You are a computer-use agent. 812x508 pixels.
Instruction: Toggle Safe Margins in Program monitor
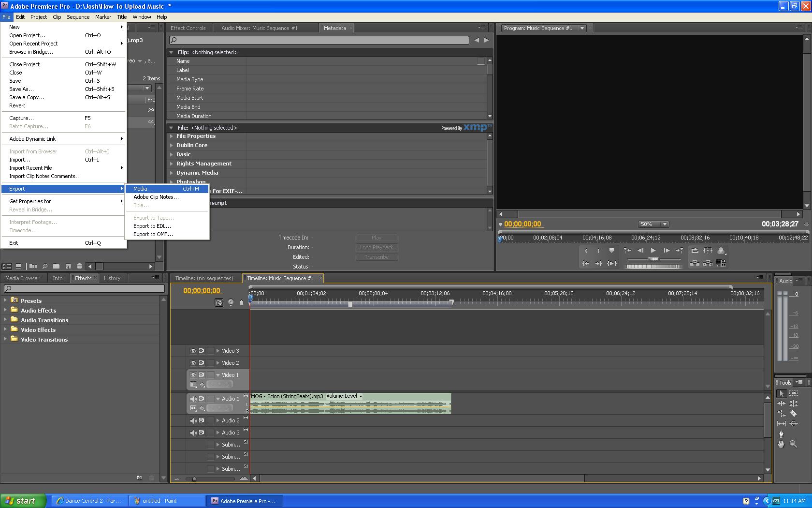708,251
